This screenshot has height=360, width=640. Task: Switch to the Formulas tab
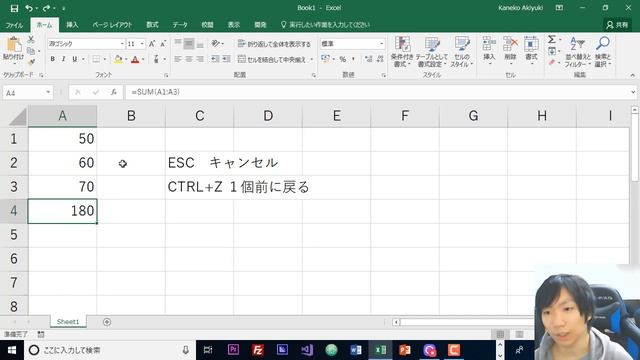pyautogui.click(x=152, y=25)
